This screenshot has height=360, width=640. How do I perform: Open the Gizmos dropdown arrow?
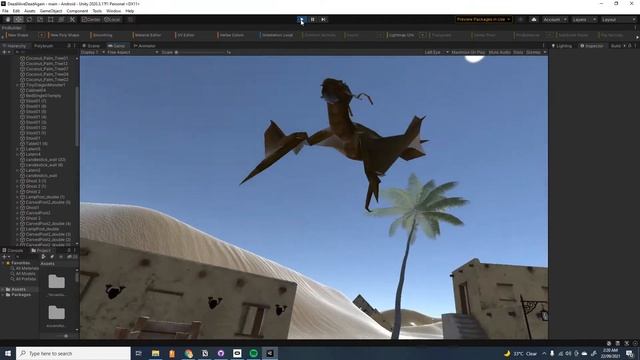click(x=544, y=53)
